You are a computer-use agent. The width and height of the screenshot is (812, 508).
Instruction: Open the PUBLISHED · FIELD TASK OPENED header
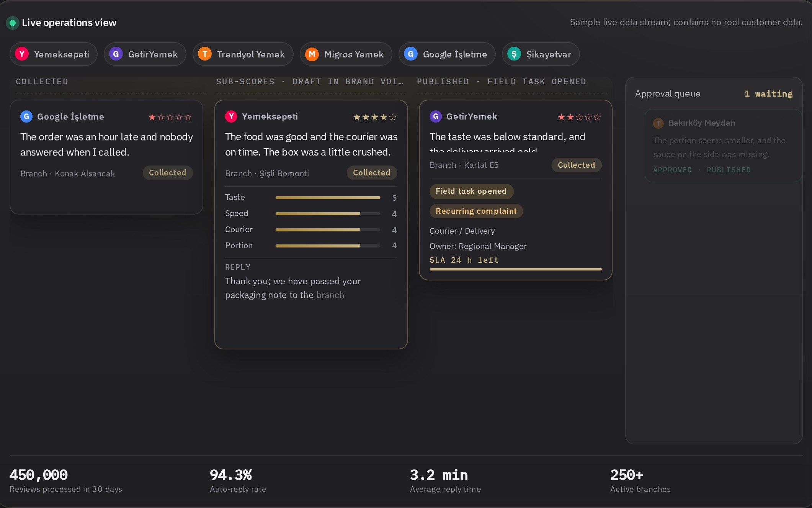point(502,82)
